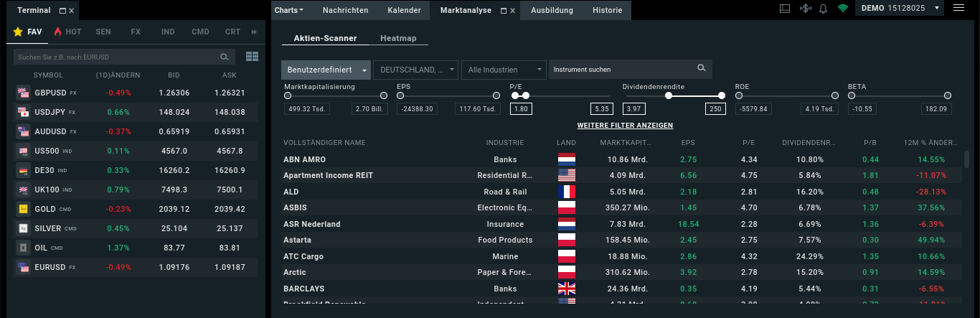Screen dimensions: 980x318
Task: Click WEITERE FILTER ANZEIGEN link
Action: coord(625,126)
